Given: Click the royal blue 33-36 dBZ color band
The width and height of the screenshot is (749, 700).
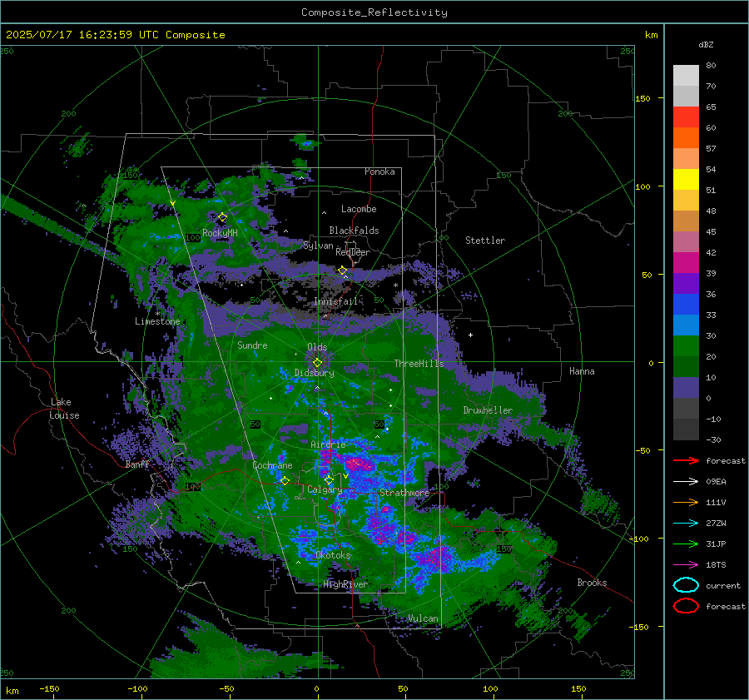Looking at the screenshot, I should click(686, 305).
